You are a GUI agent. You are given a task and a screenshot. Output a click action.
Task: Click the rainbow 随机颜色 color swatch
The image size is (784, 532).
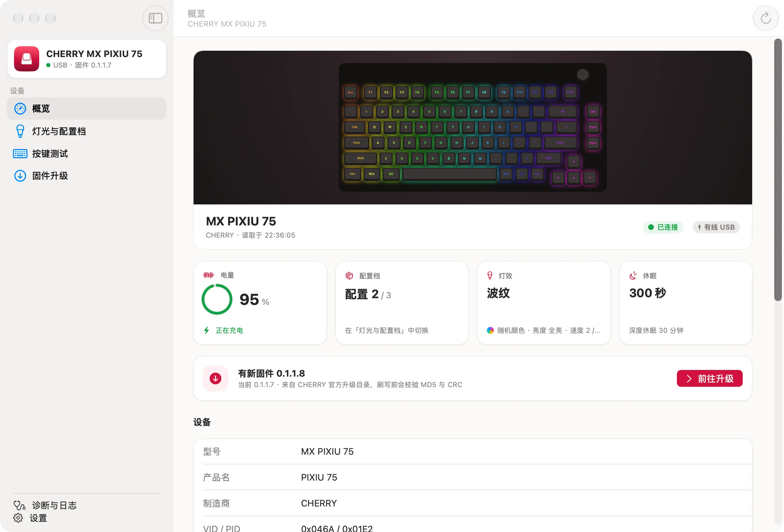coord(490,330)
